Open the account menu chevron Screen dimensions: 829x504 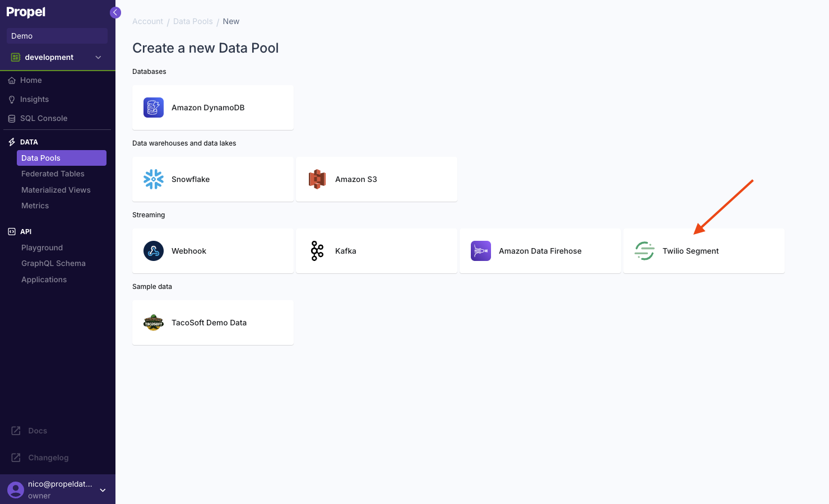pyautogui.click(x=103, y=489)
